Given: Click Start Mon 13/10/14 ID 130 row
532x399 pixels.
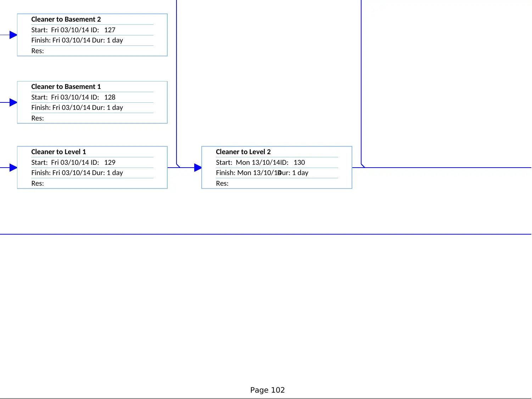Looking at the screenshot, I should click(x=277, y=162).
